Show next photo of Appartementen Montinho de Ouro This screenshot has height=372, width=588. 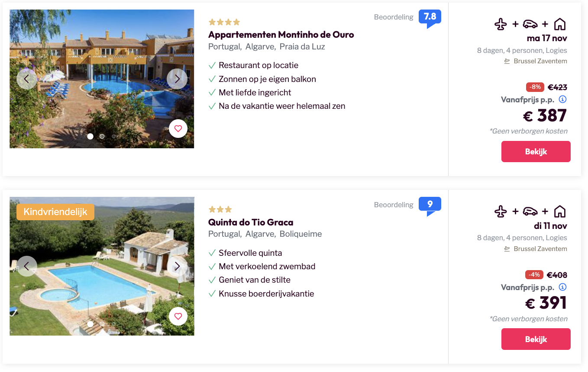pyautogui.click(x=177, y=79)
